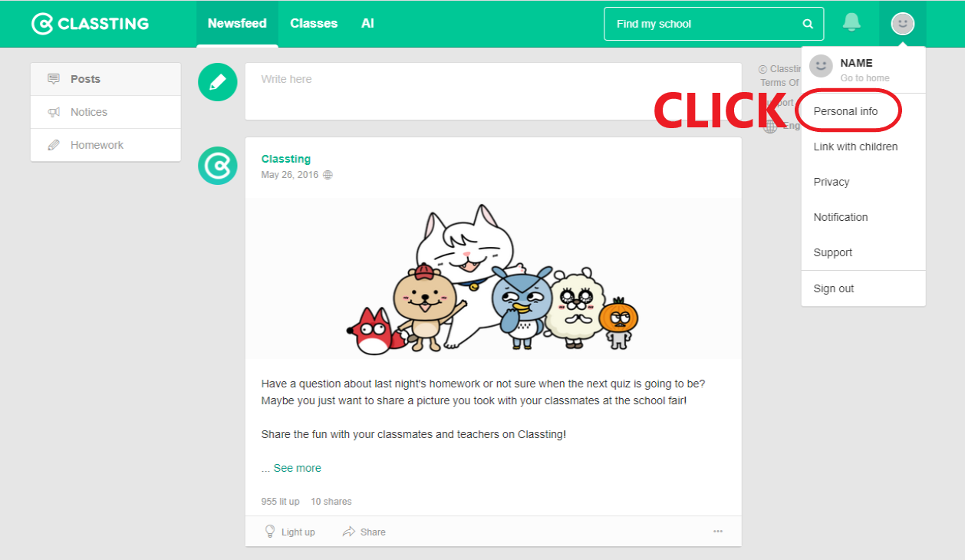The image size is (965, 560).
Task: Click the Light up bulb icon
Action: click(x=270, y=531)
